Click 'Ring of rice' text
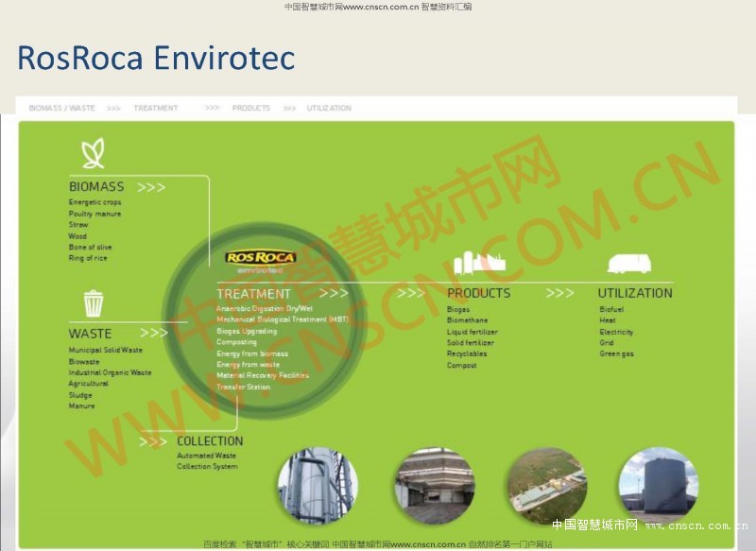Screen dimensions: 756x551 pyautogui.click(x=88, y=258)
